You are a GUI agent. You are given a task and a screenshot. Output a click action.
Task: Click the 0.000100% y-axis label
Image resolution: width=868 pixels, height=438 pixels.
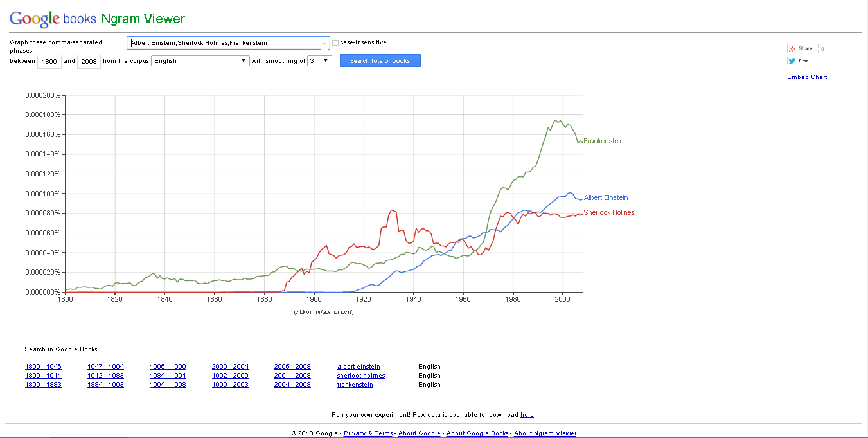pyautogui.click(x=42, y=194)
